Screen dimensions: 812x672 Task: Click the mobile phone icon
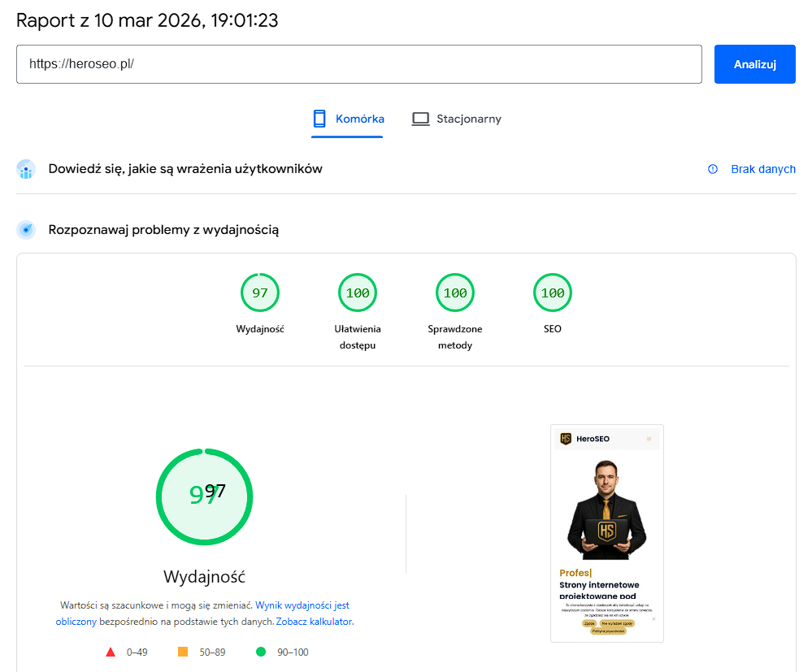pos(319,119)
